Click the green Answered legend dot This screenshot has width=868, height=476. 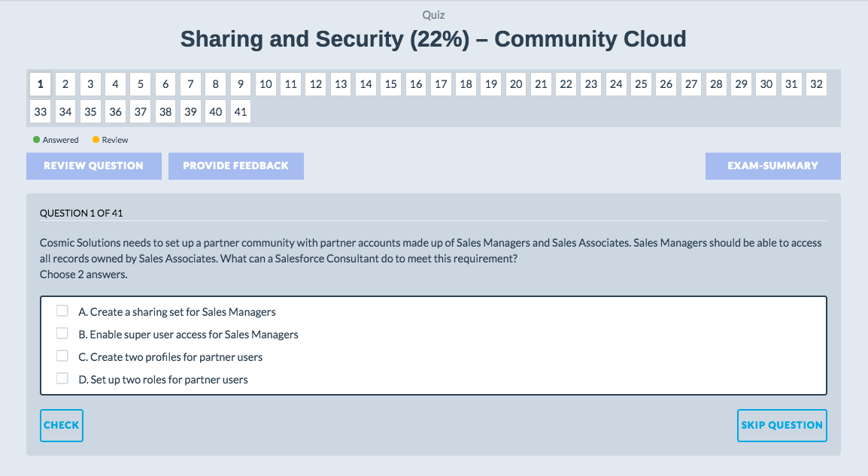[x=37, y=139]
